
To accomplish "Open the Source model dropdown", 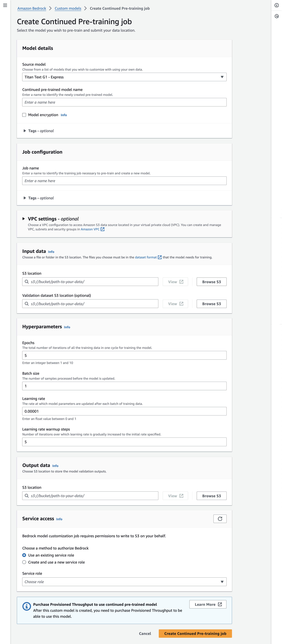I will [x=124, y=77].
